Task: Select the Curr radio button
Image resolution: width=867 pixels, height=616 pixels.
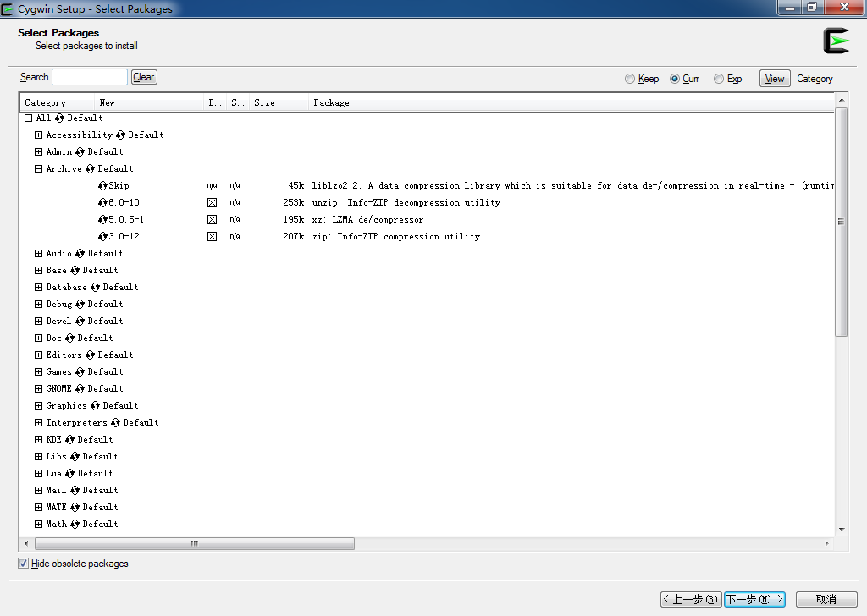Action: 675,79
